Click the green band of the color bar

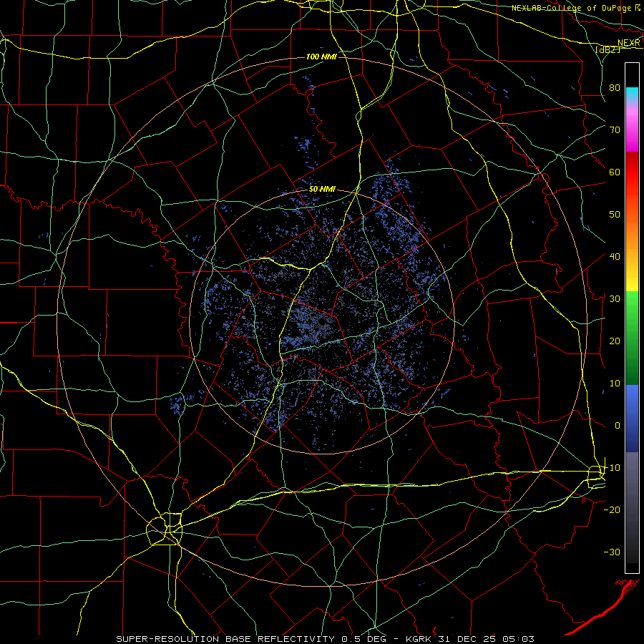pos(632,338)
